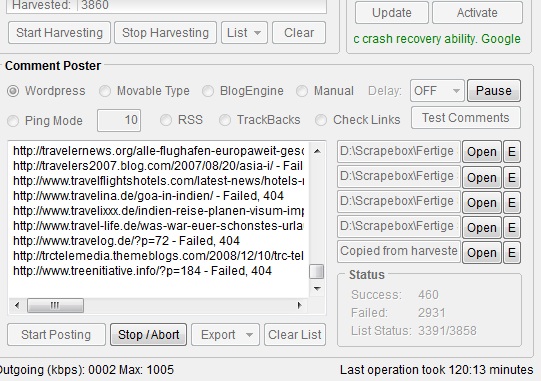Click the Activate button
The width and height of the screenshot is (541, 381).
coord(477,13)
